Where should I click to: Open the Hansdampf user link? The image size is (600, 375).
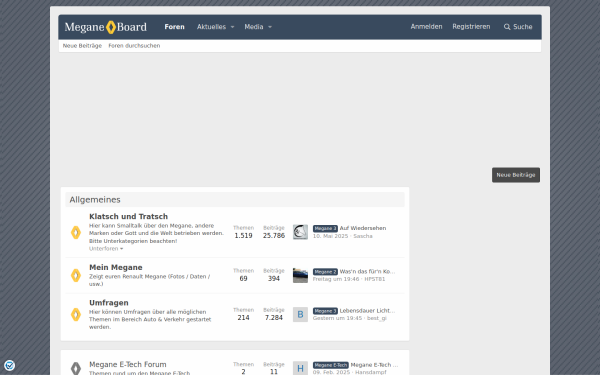[x=371, y=372]
